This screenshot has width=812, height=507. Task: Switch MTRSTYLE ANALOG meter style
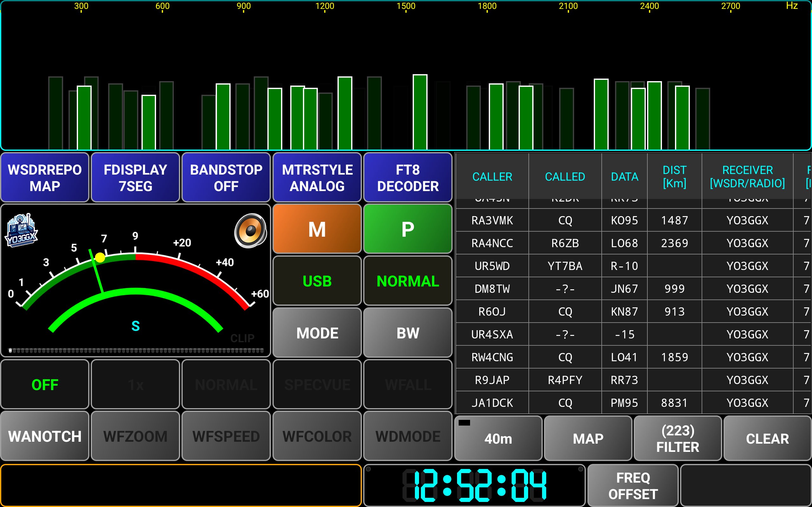point(317,178)
